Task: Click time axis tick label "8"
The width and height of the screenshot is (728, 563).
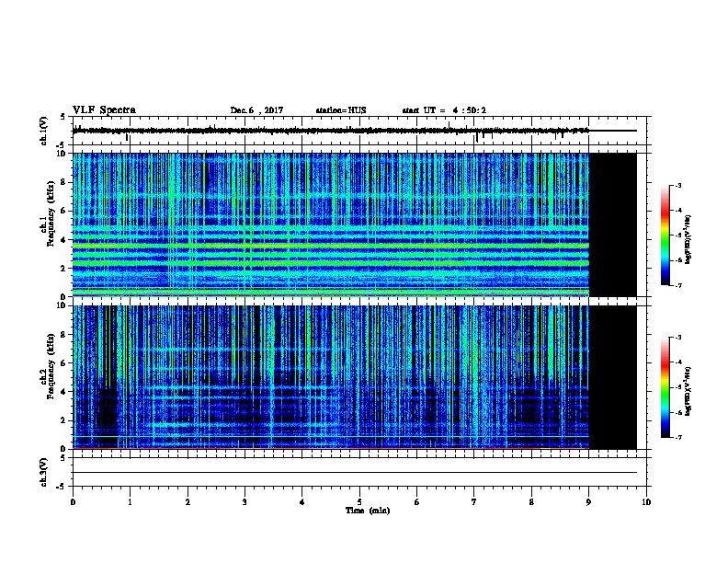Action: (531, 501)
